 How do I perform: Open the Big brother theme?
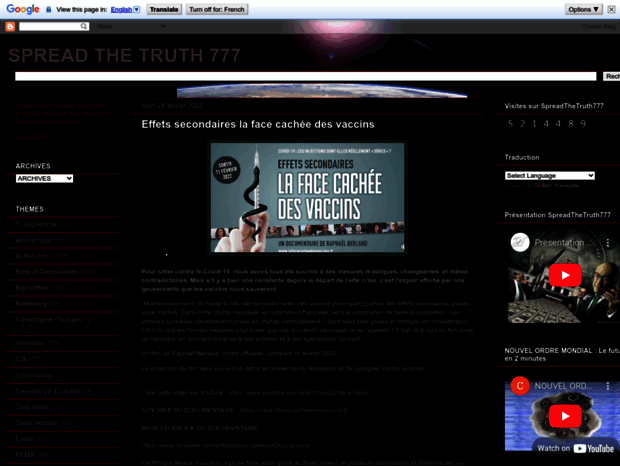pos(32,287)
